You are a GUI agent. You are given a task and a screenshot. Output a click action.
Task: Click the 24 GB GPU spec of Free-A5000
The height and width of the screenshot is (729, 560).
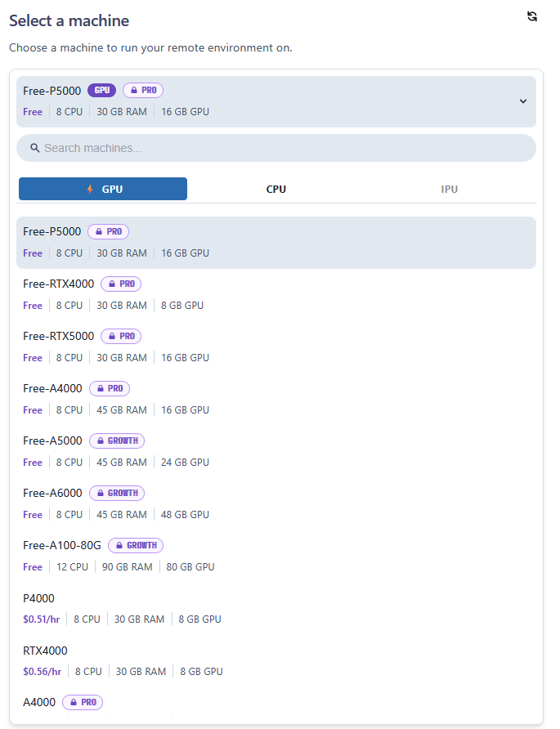[x=185, y=463]
